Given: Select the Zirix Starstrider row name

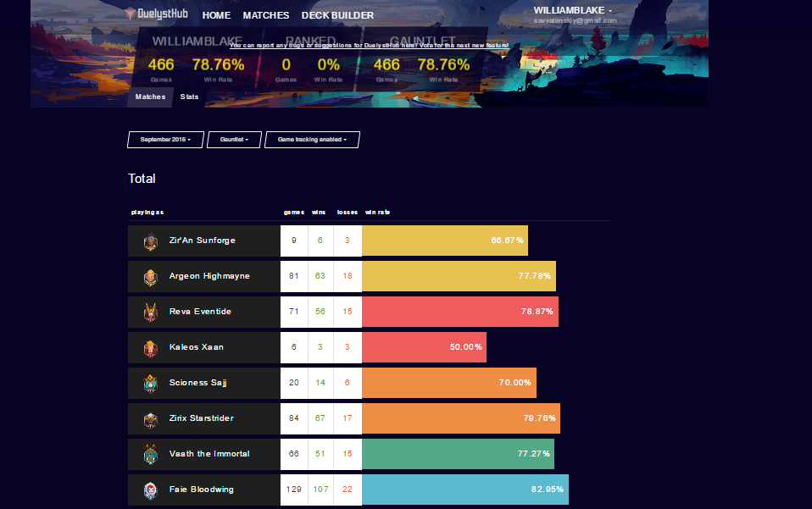Looking at the screenshot, I should point(202,418).
